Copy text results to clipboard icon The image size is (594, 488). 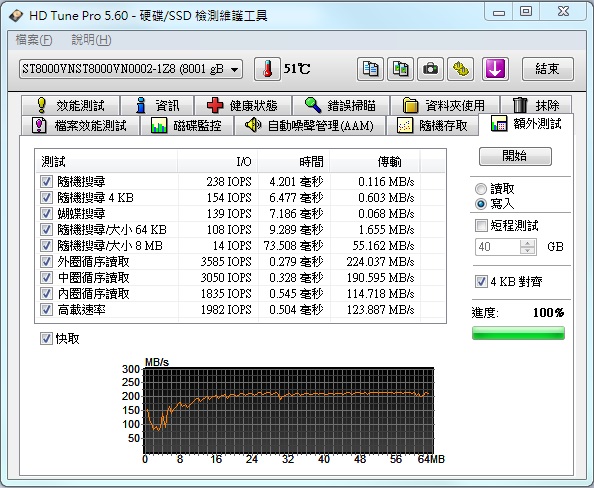370,69
